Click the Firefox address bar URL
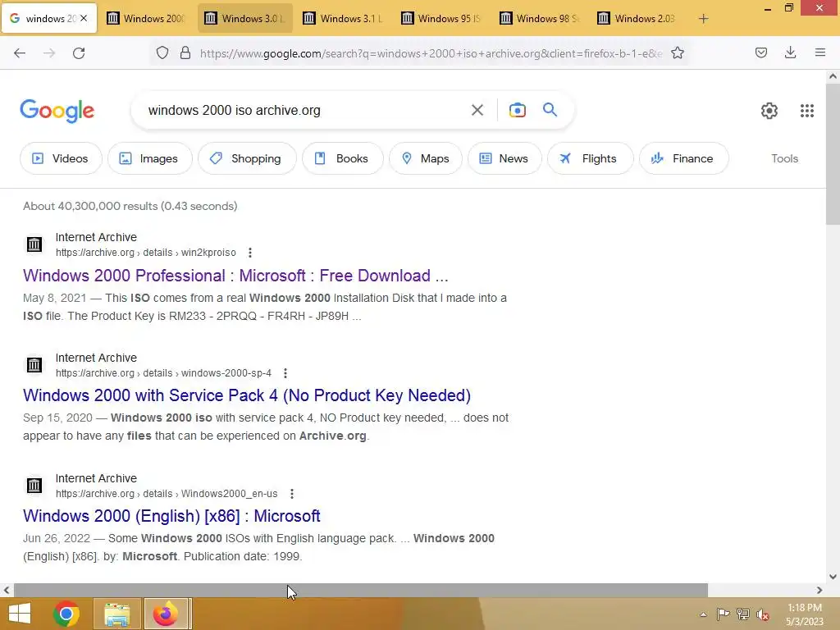840x630 pixels. (431, 53)
